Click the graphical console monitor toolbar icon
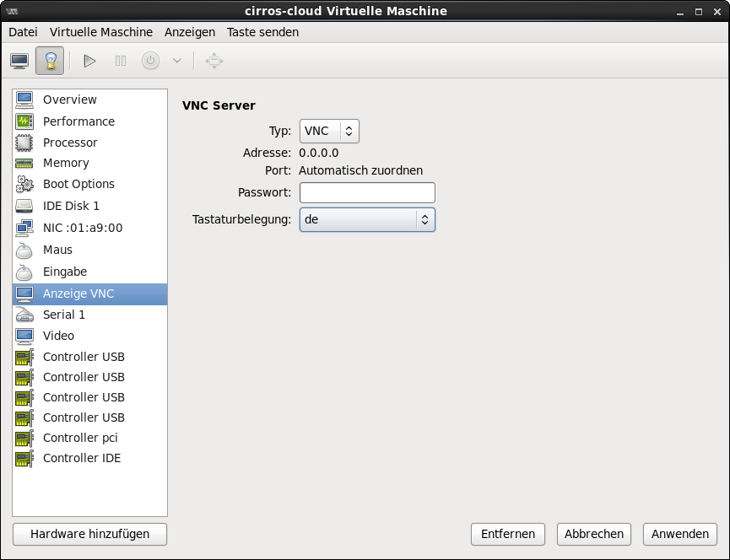 19,61
